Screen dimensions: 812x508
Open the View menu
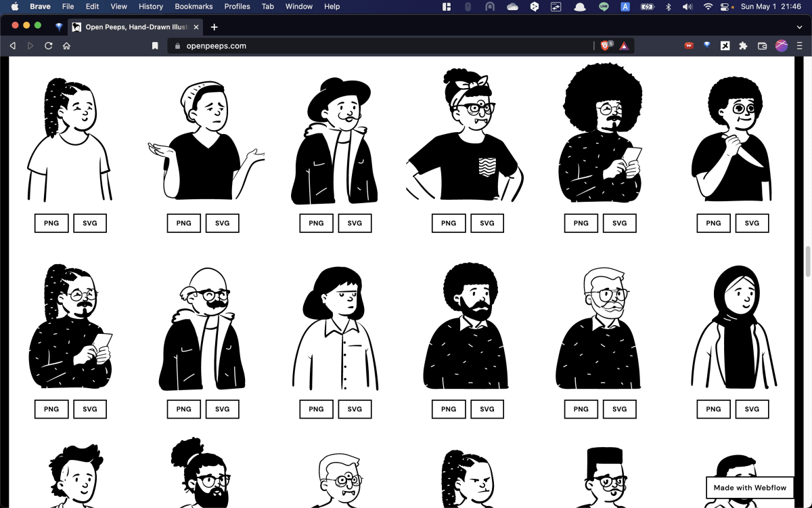coord(119,7)
